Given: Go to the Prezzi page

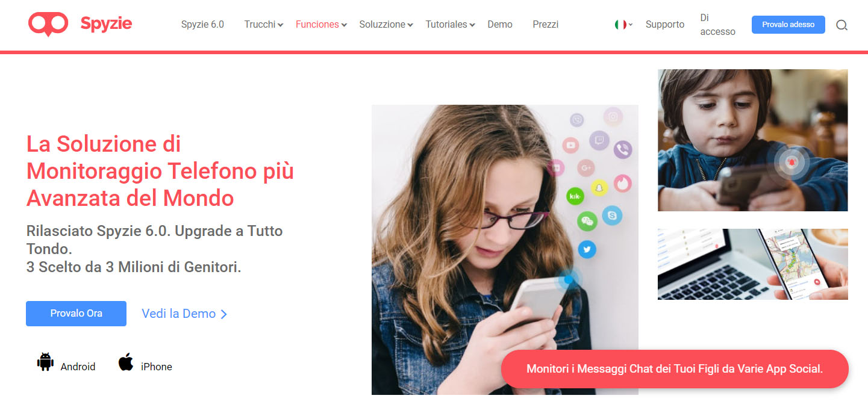Looking at the screenshot, I should pos(545,25).
